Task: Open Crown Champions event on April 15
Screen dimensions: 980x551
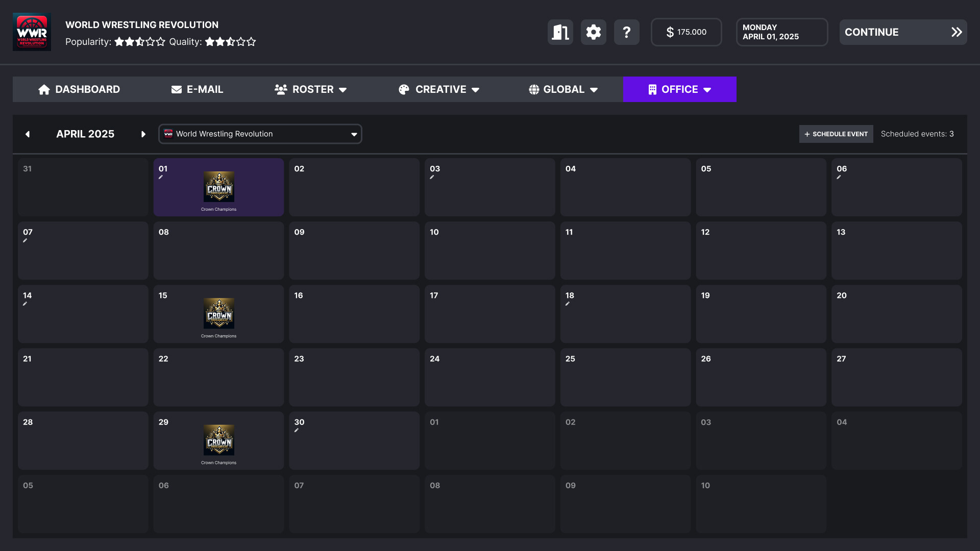Action: (x=218, y=314)
